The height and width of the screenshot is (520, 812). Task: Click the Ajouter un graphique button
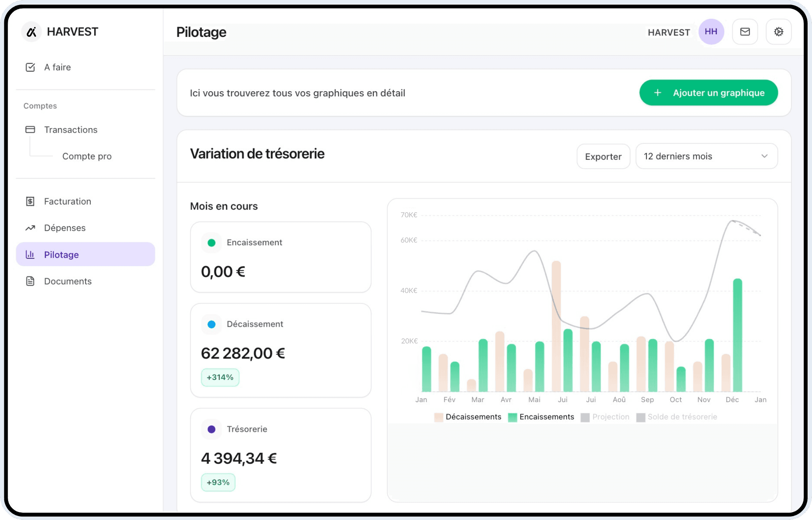click(708, 93)
